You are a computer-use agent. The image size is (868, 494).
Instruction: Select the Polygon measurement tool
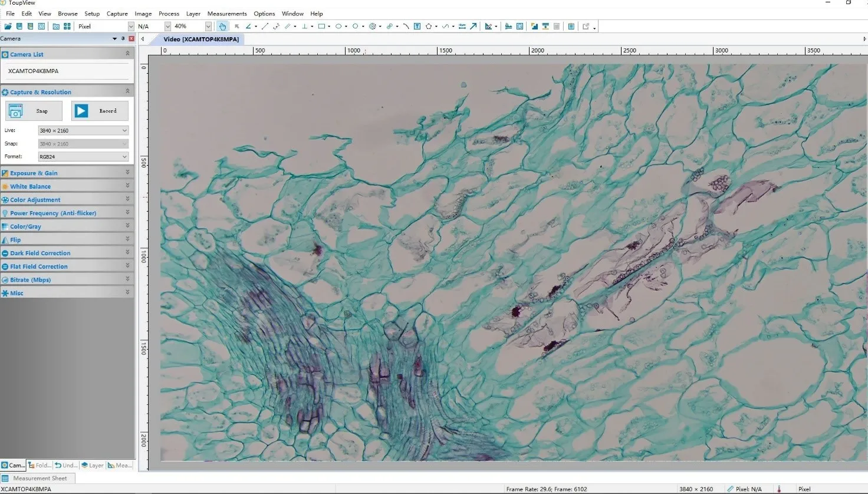click(429, 27)
